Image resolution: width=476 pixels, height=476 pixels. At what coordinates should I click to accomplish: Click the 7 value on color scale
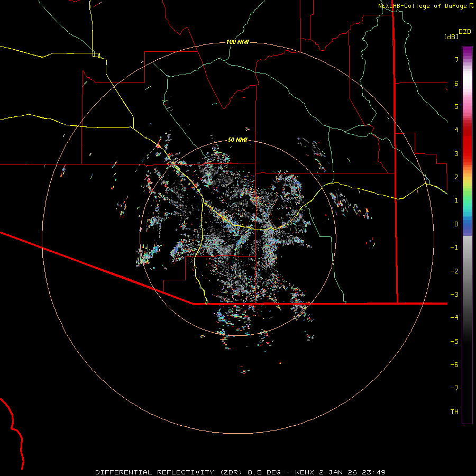point(456,59)
